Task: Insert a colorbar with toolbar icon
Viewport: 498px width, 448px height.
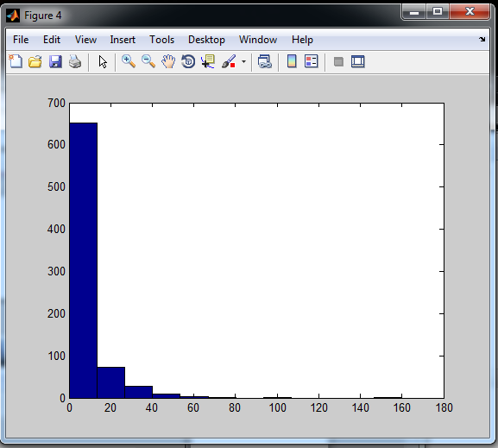Action: (292, 61)
